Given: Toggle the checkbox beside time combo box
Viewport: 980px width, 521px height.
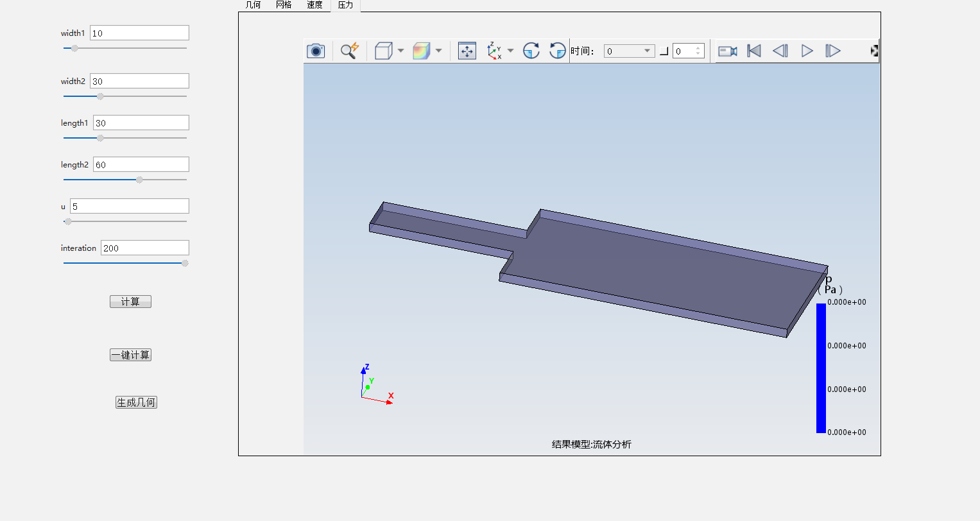Looking at the screenshot, I should [664, 51].
